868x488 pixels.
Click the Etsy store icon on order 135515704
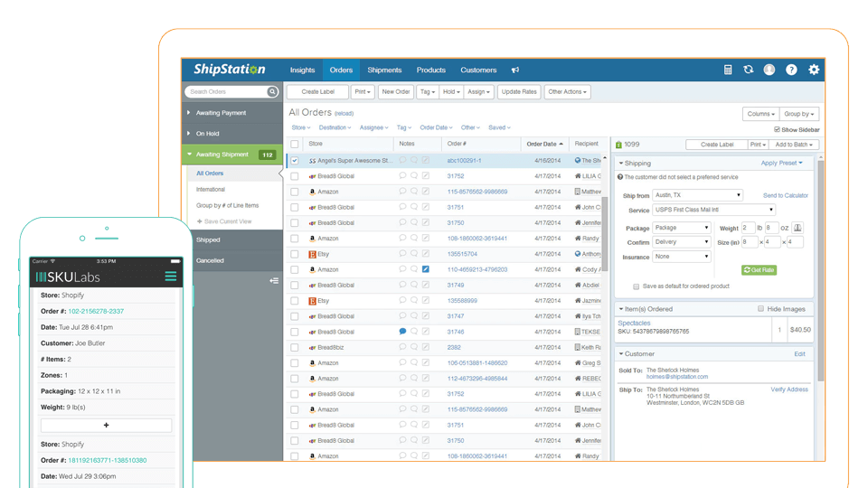(312, 254)
